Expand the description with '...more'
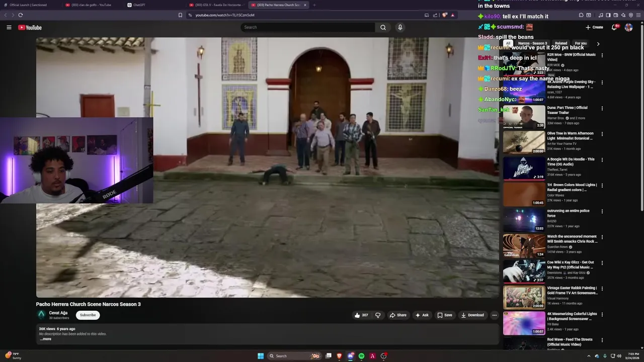Viewport: 644px width, 362px height. point(46,339)
